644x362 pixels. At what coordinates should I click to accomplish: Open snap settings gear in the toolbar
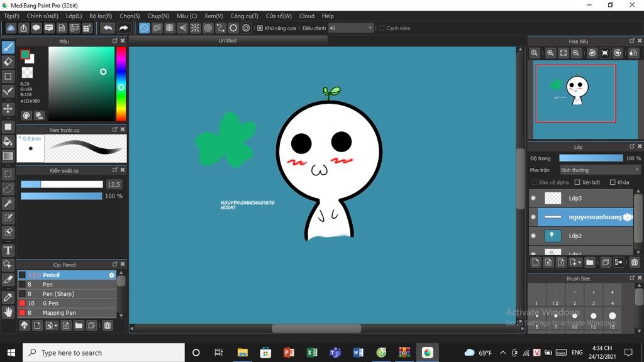246,28
